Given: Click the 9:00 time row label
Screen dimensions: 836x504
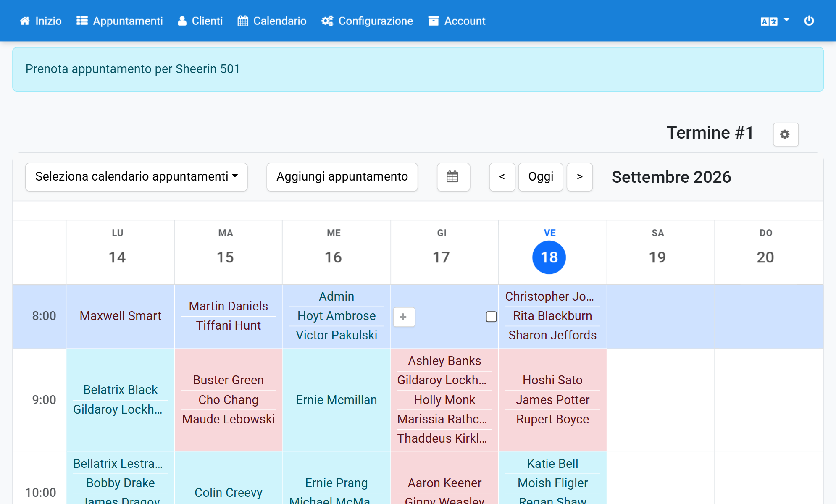Looking at the screenshot, I should click(44, 400).
